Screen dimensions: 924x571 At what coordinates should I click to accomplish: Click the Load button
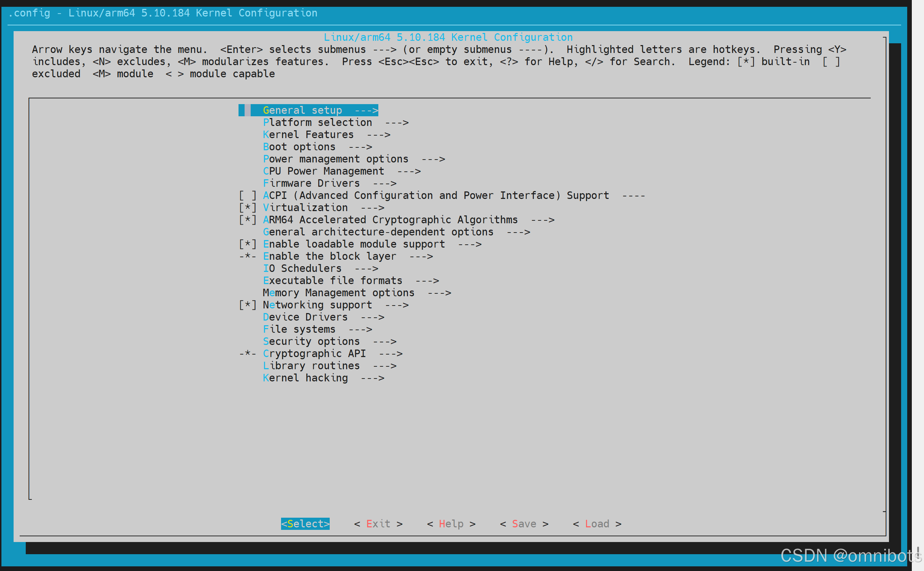pyautogui.click(x=597, y=524)
